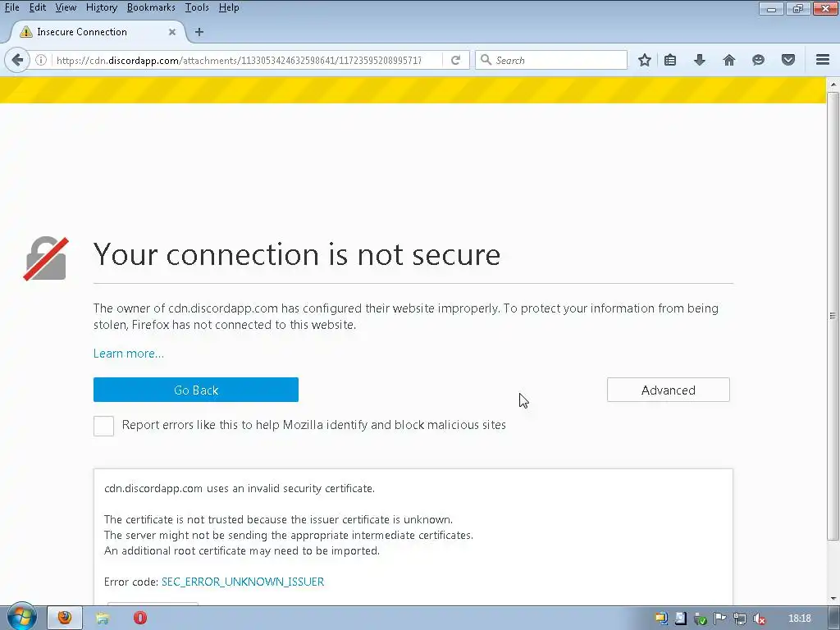The height and width of the screenshot is (630, 840).
Task: Open the File menu
Action: [11, 7]
